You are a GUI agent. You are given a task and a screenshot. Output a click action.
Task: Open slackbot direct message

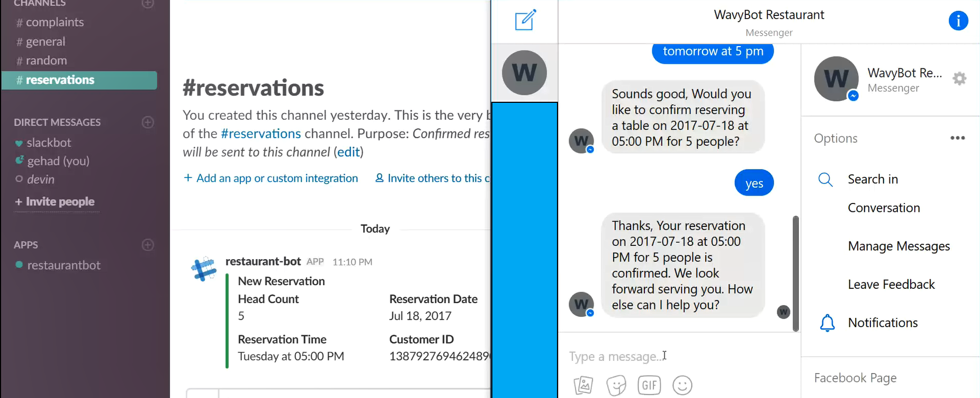[x=49, y=143]
